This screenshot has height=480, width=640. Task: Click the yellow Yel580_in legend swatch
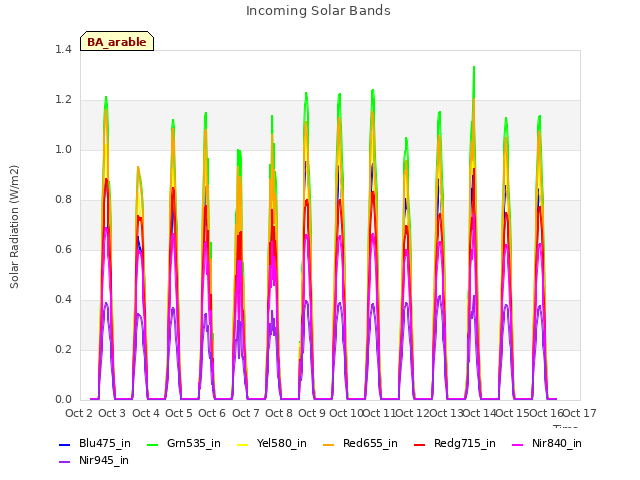tap(242, 444)
